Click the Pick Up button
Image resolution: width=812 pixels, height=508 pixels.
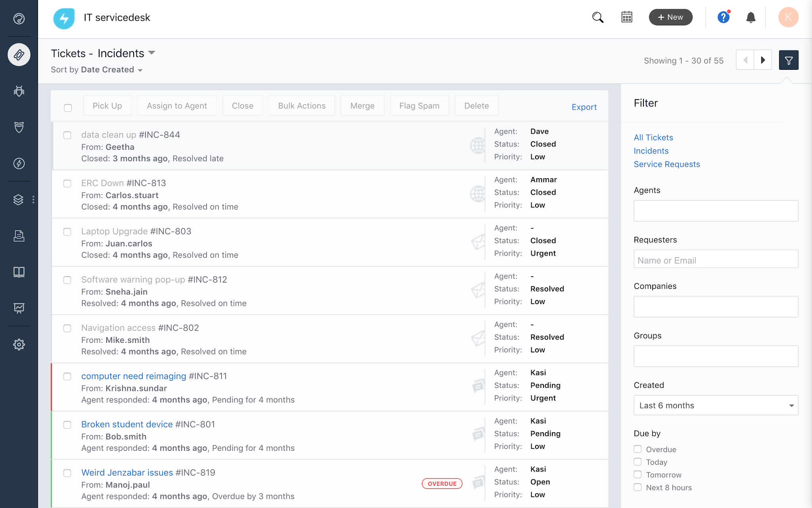pos(107,106)
